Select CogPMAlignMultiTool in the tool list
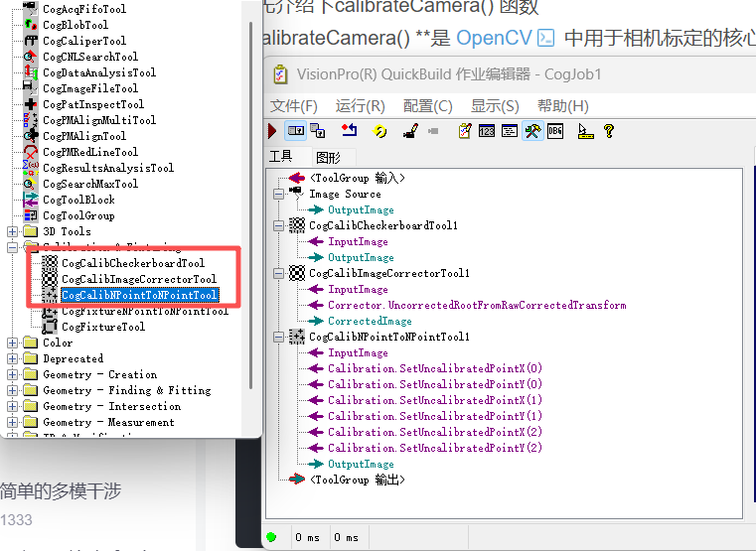 [99, 120]
